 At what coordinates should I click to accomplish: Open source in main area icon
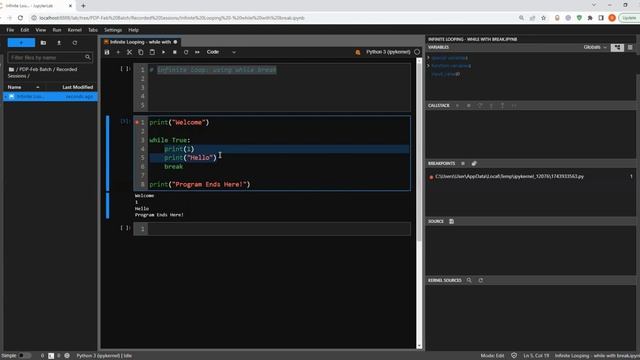(x=451, y=222)
